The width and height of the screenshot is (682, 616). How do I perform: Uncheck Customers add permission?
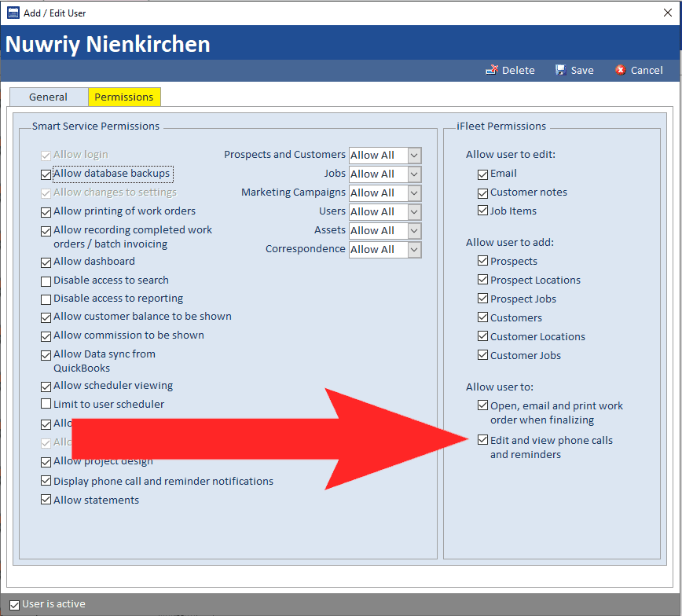(x=482, y=317)
